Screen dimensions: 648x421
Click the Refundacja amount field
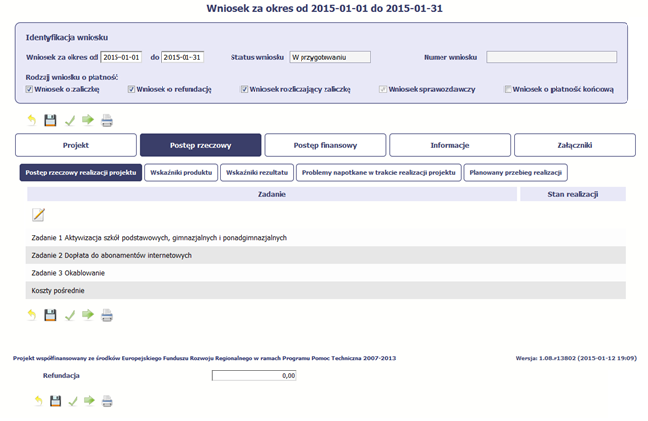pos(254,376)
